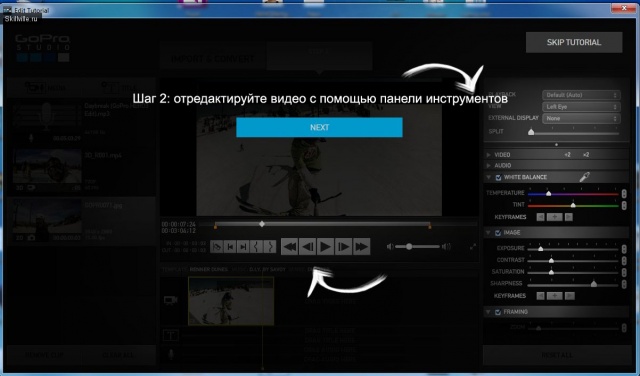Image resolution: width=640 pixels, height=376 pixels.
Task: Click the fast forward playback icon
Action: 361,247
